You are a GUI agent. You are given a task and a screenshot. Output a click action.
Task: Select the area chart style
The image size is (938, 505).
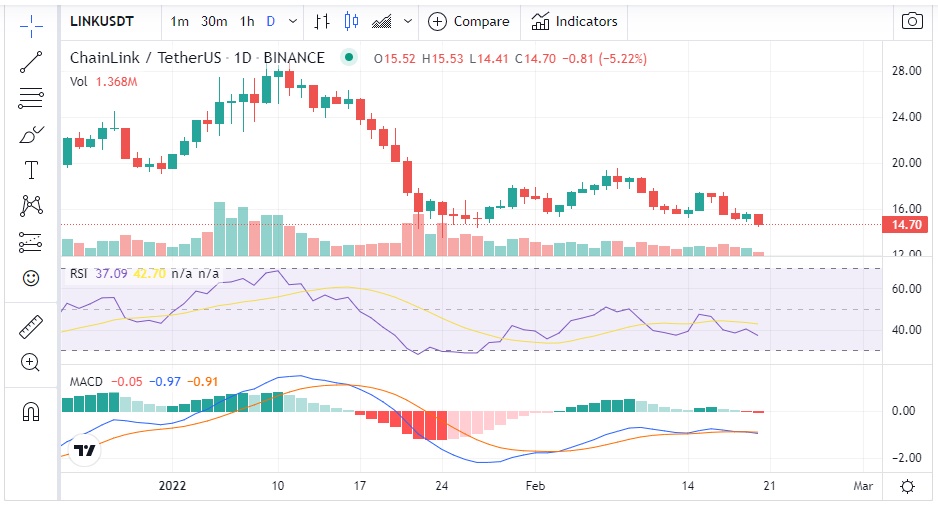coord(382,22)
